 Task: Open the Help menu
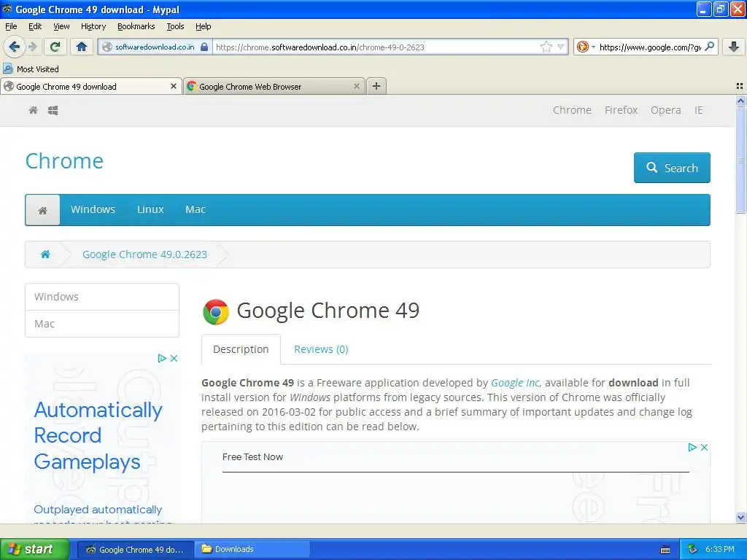coord(204,26)
